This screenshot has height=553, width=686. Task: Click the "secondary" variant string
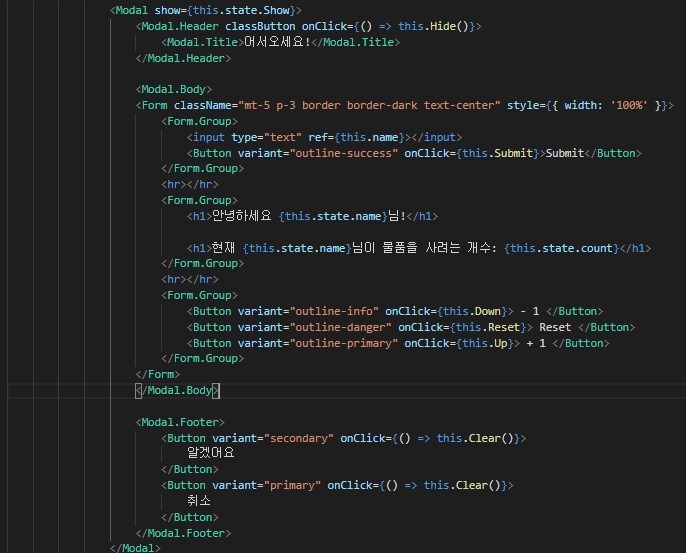pos(298,438)
